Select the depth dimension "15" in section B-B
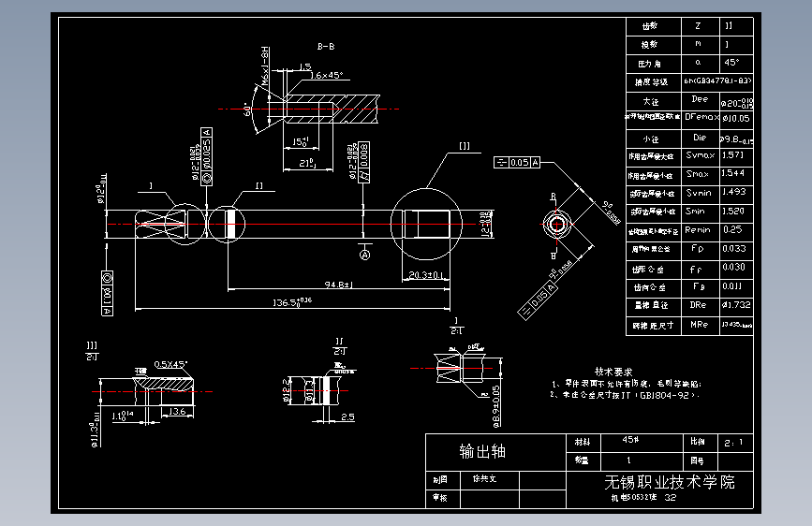 coord(301,142)
